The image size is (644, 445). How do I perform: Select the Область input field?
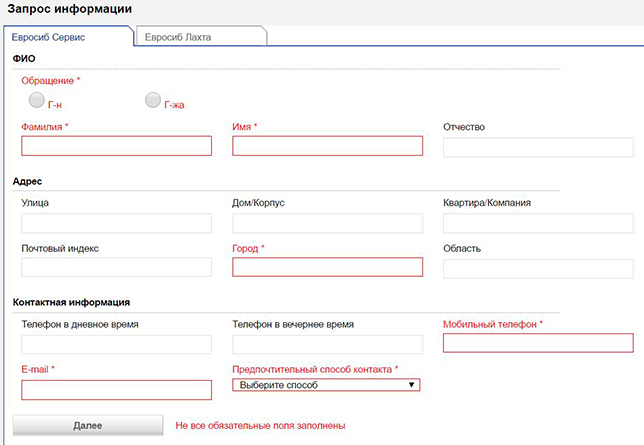(538, 269)
